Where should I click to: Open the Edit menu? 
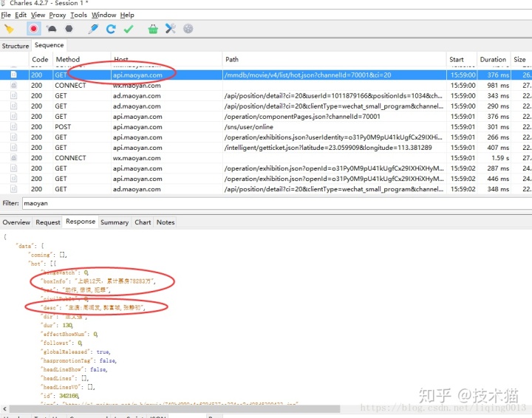click(21, 15)
